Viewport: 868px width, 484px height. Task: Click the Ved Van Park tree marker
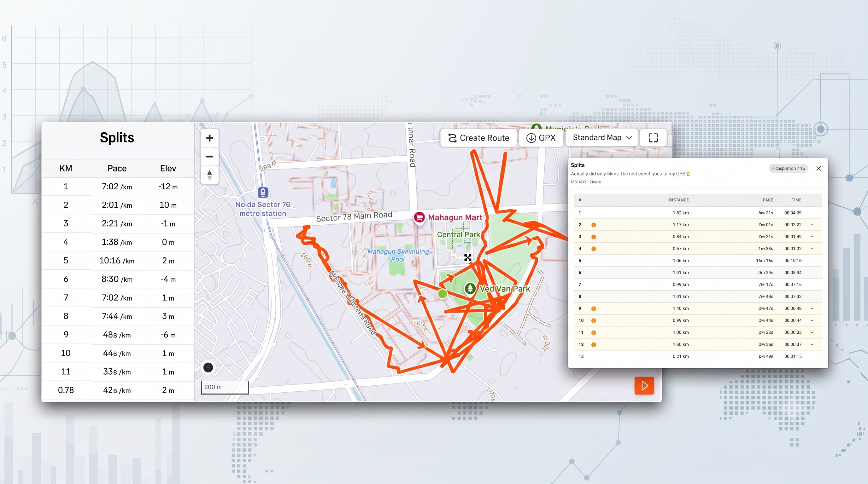point(470,288)
